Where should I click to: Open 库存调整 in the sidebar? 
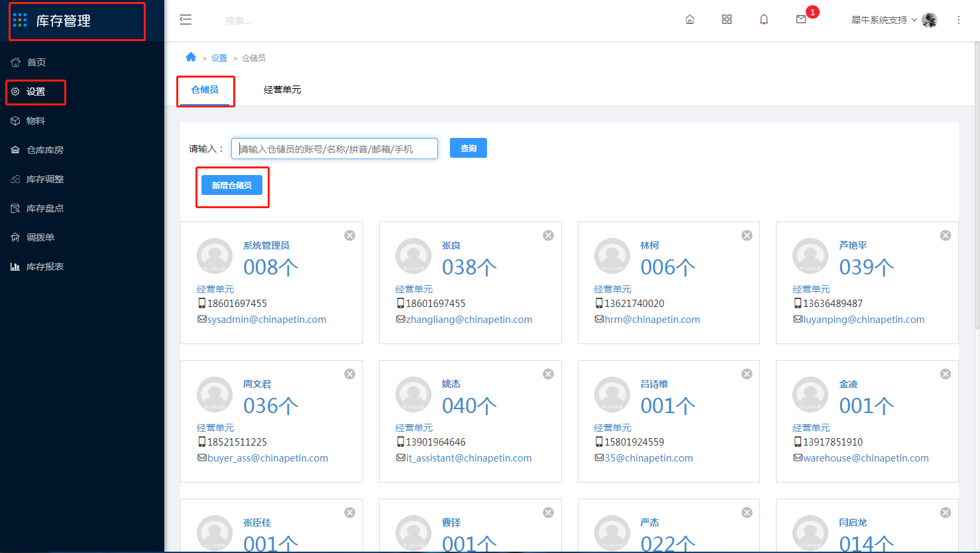tap(82, 179)
